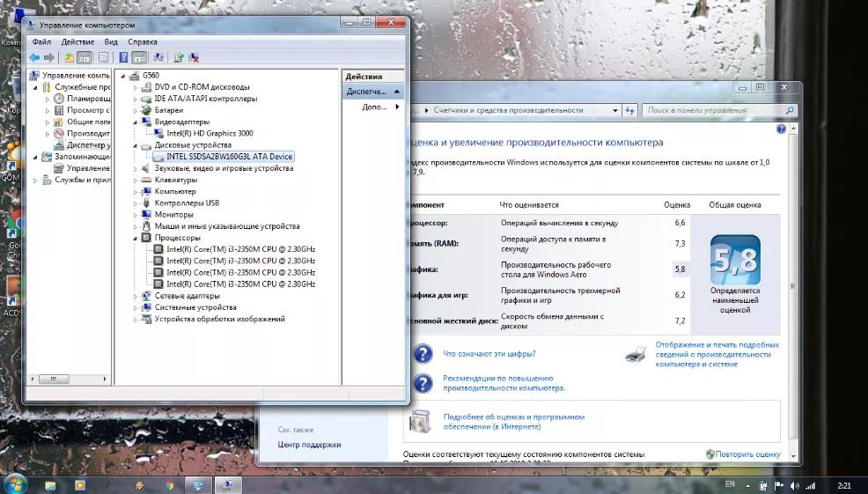Open the Что означают эти цифры link
The width and height of the screenshot is (868, 494).
tap(489, 354)
